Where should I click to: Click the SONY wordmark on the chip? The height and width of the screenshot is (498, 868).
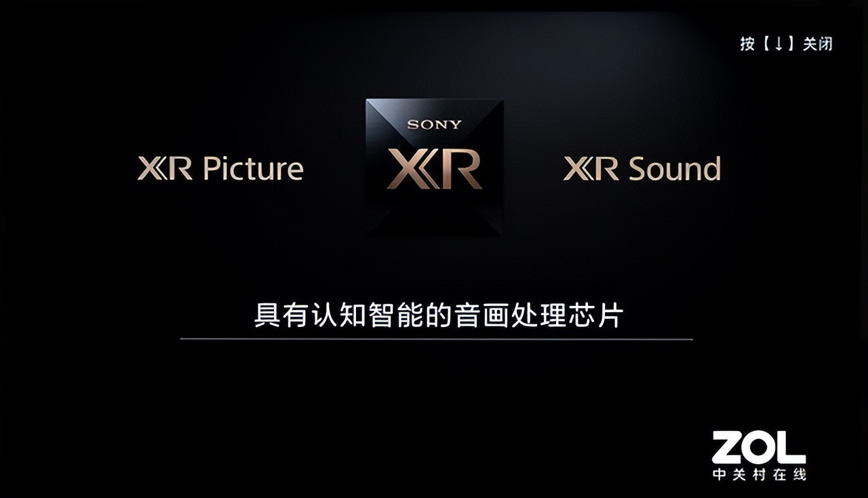click(434, 125)
